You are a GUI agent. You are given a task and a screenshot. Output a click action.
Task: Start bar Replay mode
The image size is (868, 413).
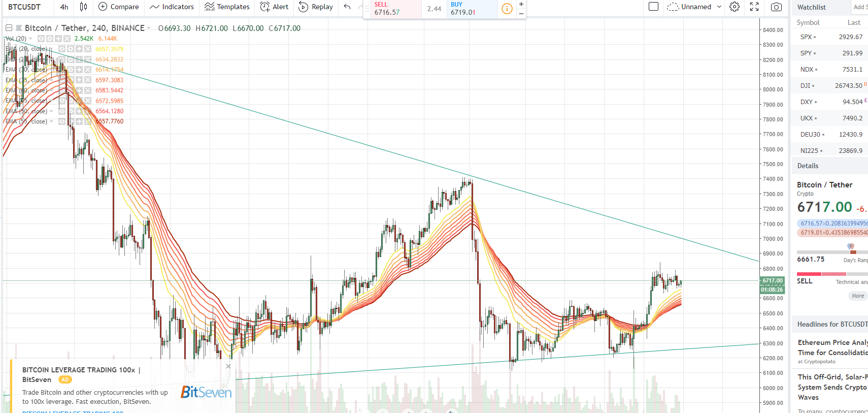point(316,7)
